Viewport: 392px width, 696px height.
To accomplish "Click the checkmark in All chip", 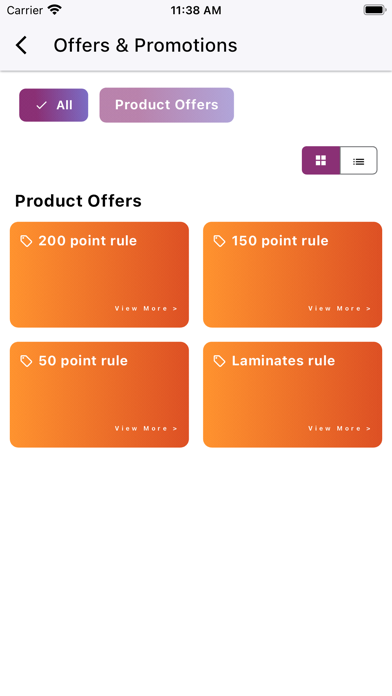I will (41, 105).
